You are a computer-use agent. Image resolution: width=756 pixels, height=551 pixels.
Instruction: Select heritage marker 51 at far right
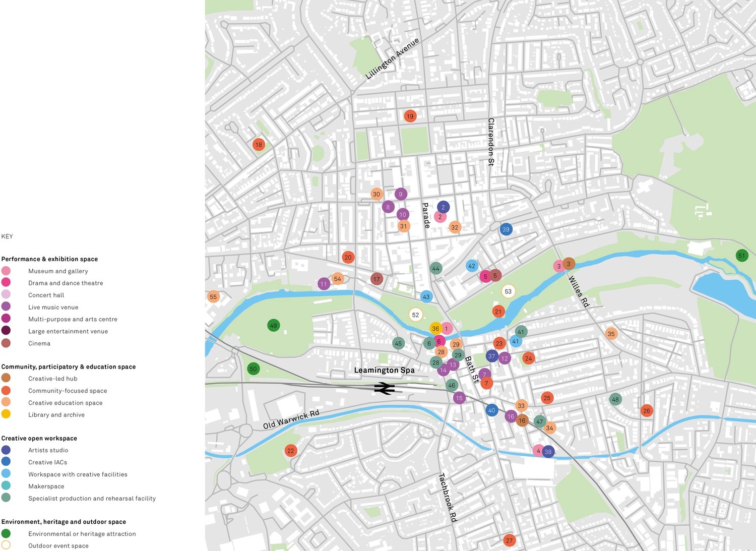click(x=742, y=256)
